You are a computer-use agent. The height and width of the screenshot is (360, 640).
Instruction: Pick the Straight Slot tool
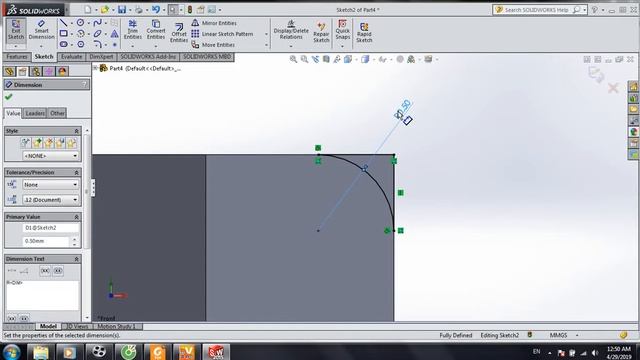[x=63, y=44]
